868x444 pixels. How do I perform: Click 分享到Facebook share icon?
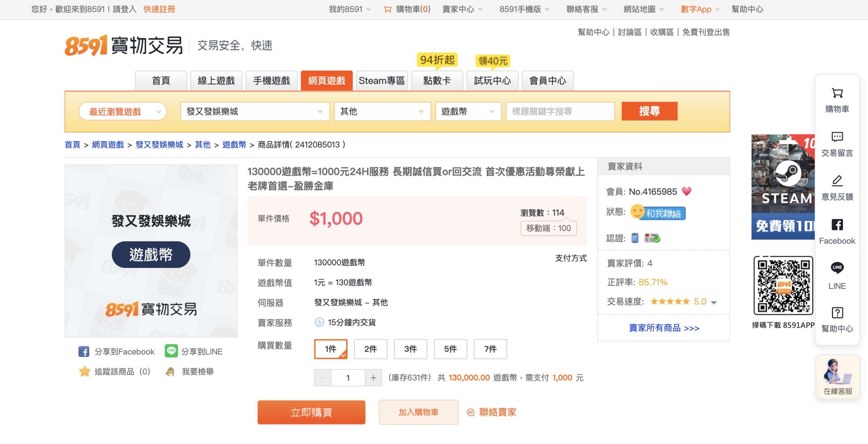click(x=84, y=351)
